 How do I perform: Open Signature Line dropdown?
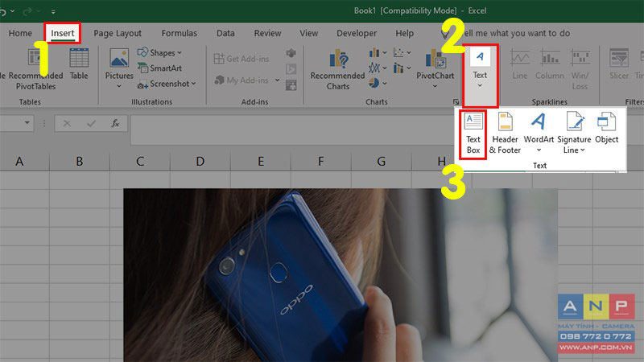[574, 134]
